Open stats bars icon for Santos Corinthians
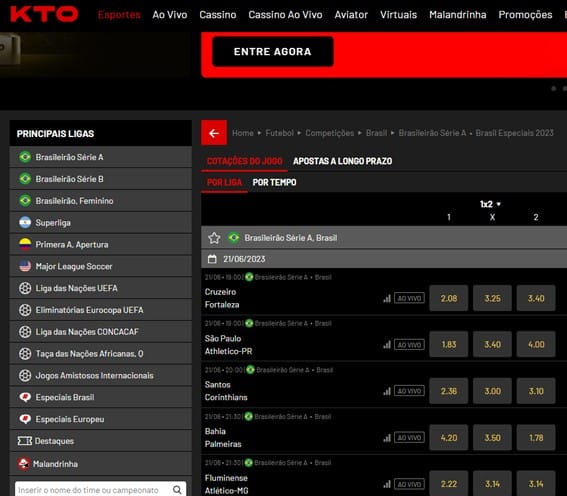 [x=387, y=391]
